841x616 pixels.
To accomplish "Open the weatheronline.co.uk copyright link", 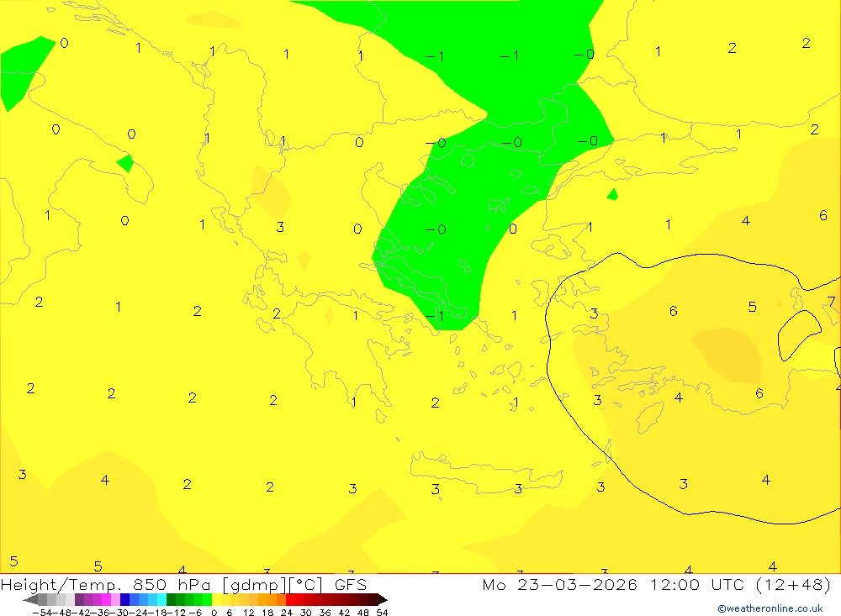I will [770, 608].
